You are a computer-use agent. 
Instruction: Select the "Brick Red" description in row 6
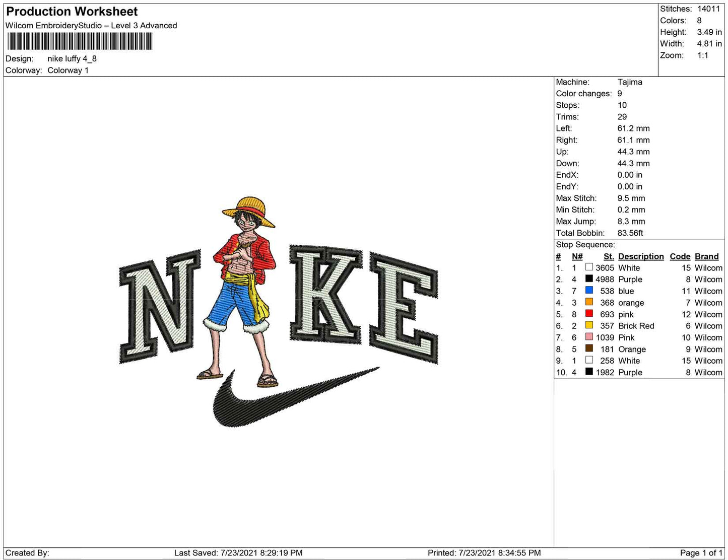pyautogui.click(x=636, y=326)
